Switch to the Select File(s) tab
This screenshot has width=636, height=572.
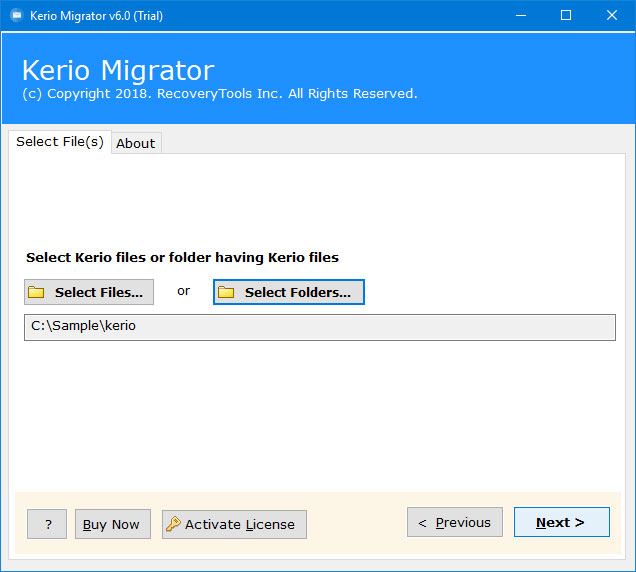tap(60, 142)
